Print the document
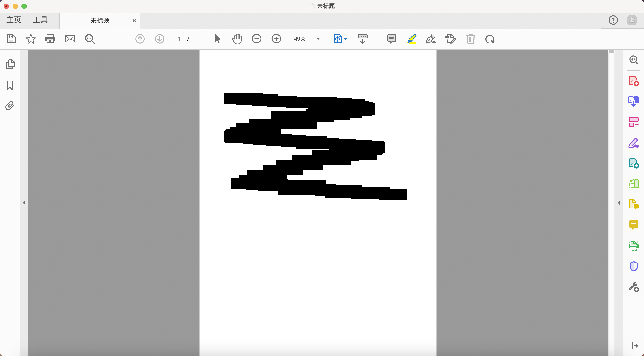This screenshot has height=356, width=644. point(50,39)
